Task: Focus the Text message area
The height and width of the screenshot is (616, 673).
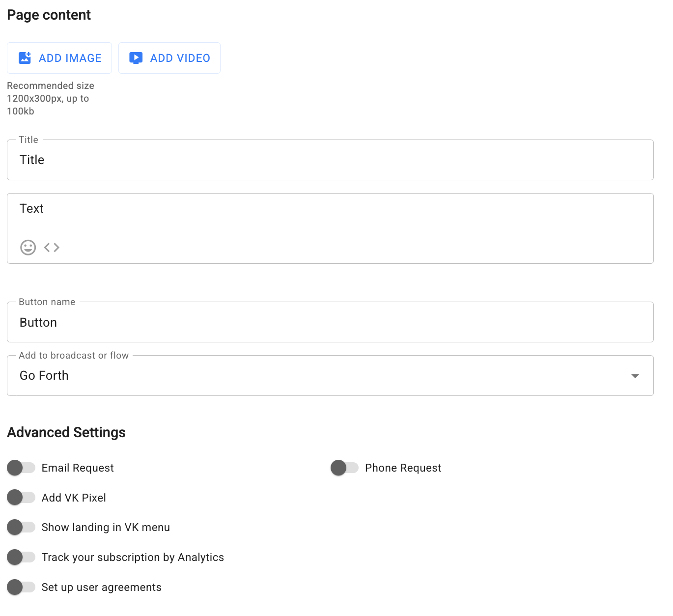Action: click(329, 216)
